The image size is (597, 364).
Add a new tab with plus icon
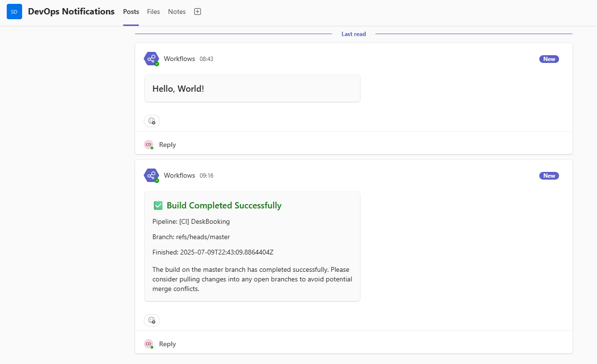click(197, 12)
